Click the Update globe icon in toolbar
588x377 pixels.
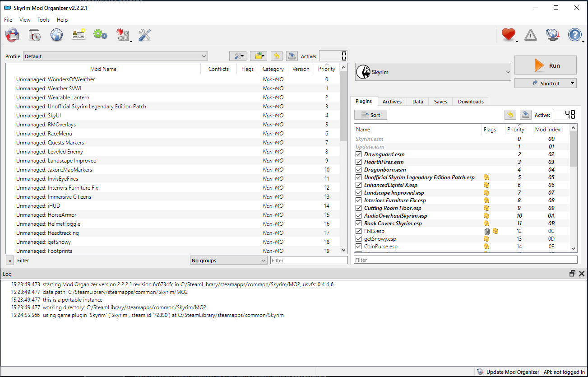coord(553,35)
